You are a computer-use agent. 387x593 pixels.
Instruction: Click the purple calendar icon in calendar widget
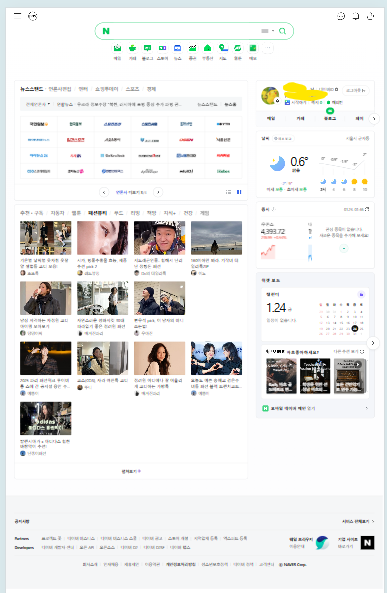(x=361, y=294)
